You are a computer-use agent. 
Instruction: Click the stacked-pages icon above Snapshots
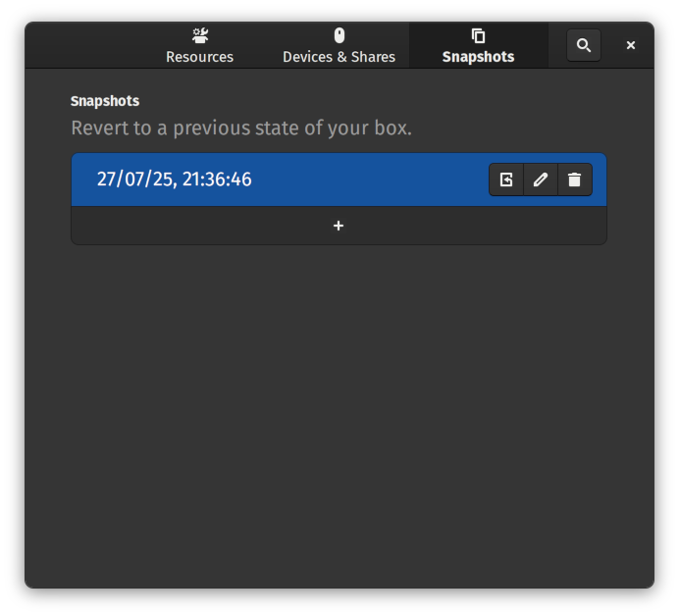(478, 36)
